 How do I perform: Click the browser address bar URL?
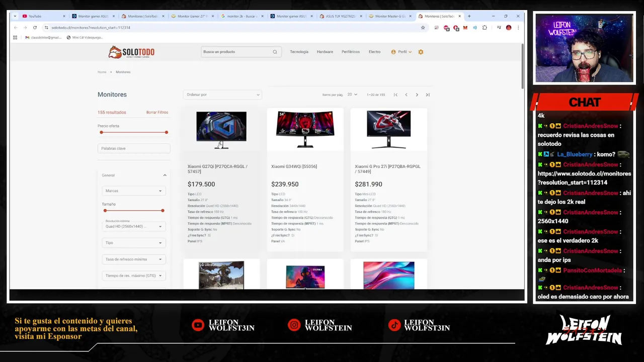point(91,28)
